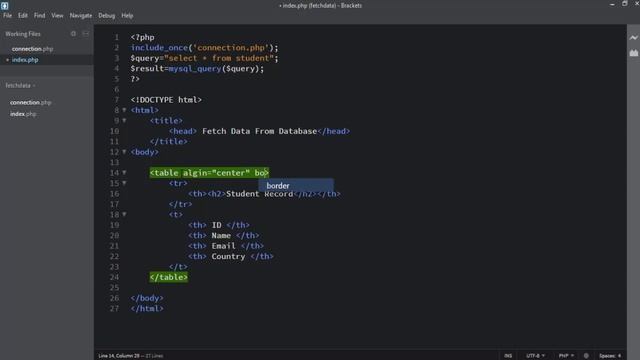Select the 'border' code hint suggestion
This screenshot has height=360, width=640.
pyautogui.click(x=296, y=186)
